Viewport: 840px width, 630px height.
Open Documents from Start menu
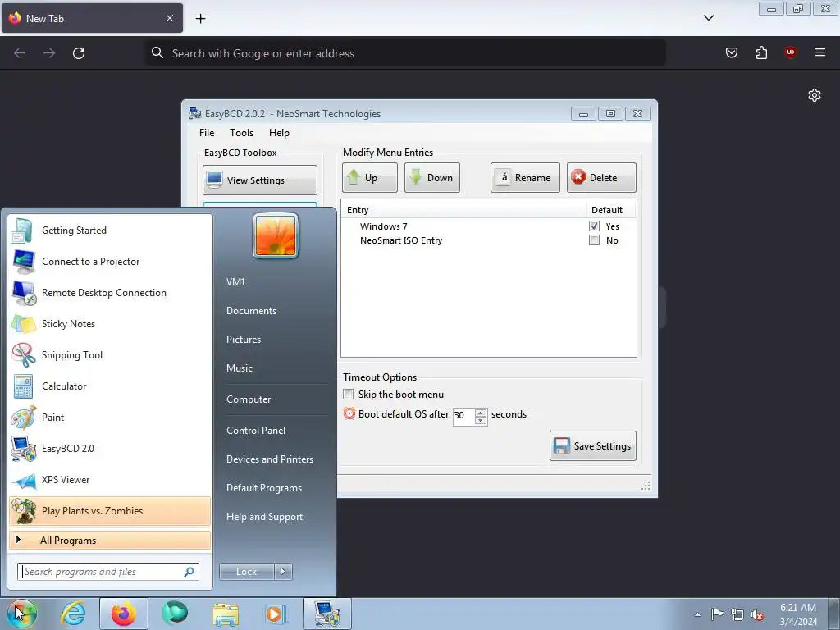coord(251,311)
